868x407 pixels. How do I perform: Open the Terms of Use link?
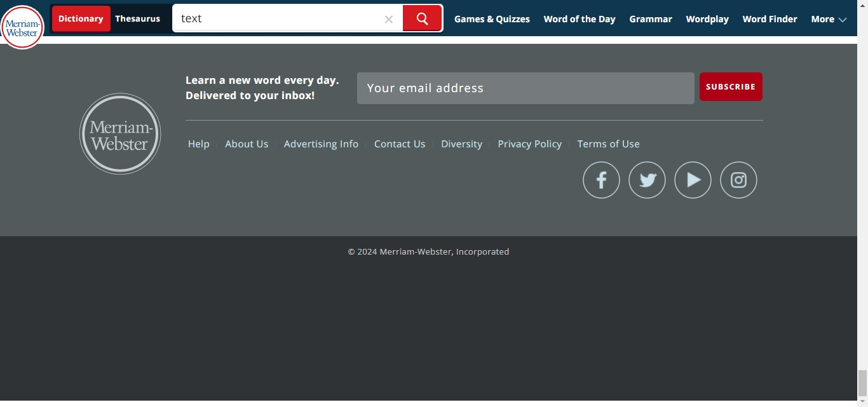click(x=608, y=144)
